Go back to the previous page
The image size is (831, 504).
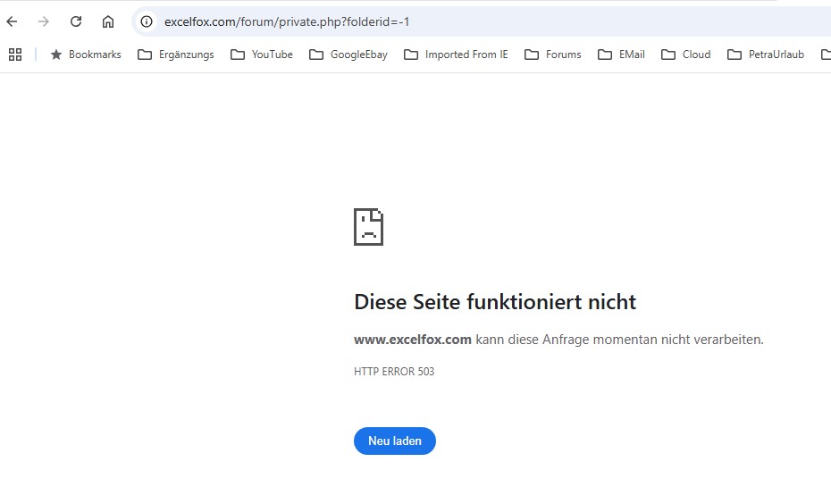click(12, 21)
